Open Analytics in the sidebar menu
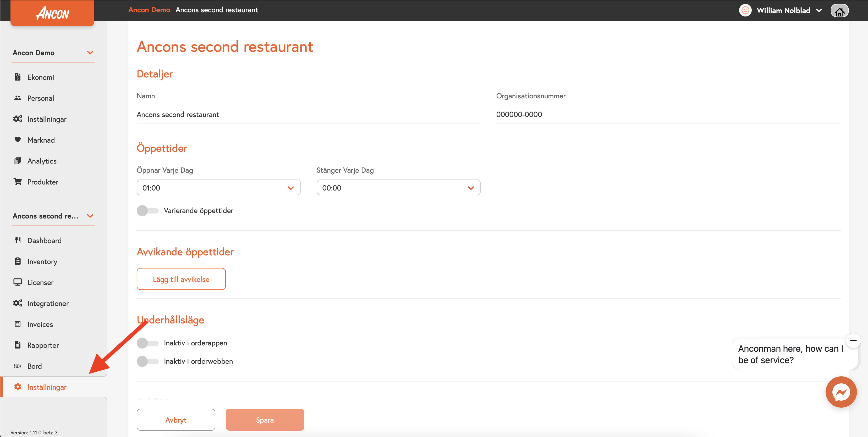 pyautogui.click(x=42, y=161)
